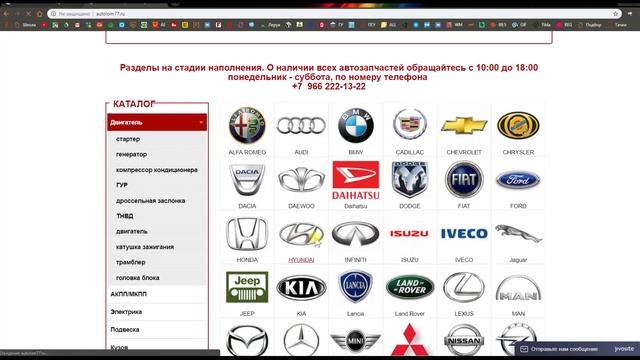The width and height of the screenshot is (640, 360).
Task: Collapse the Двигатель catalog section
Action: pyautogui.click(x=157, y=122)
